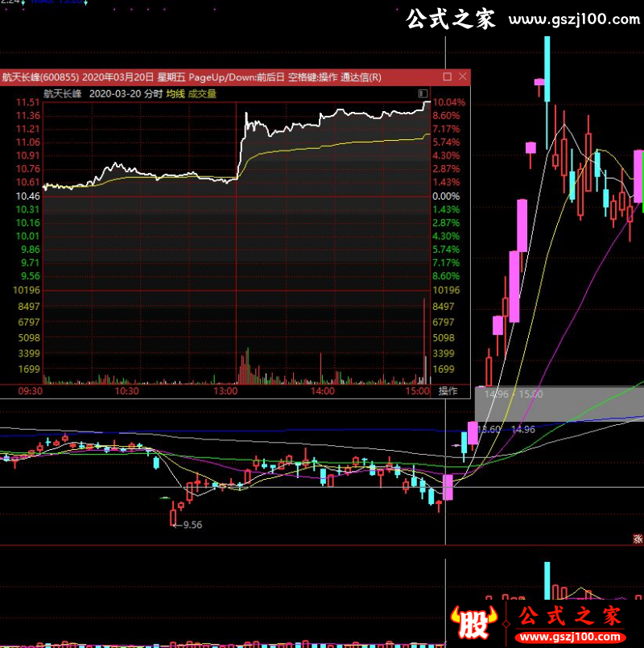Click the 10.04% limit-up percent label
The width and height of the screenshot is (644, 648).
(449, 102)
